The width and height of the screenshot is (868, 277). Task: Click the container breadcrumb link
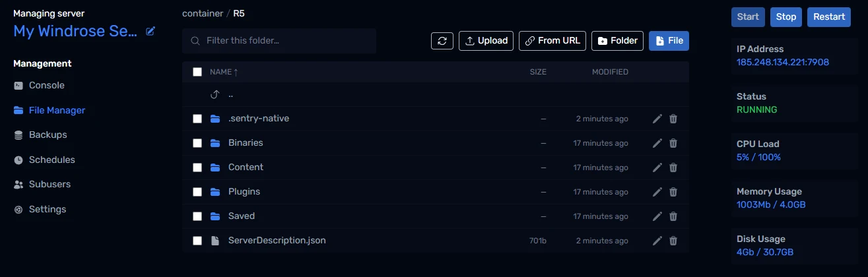coord(202,13)
